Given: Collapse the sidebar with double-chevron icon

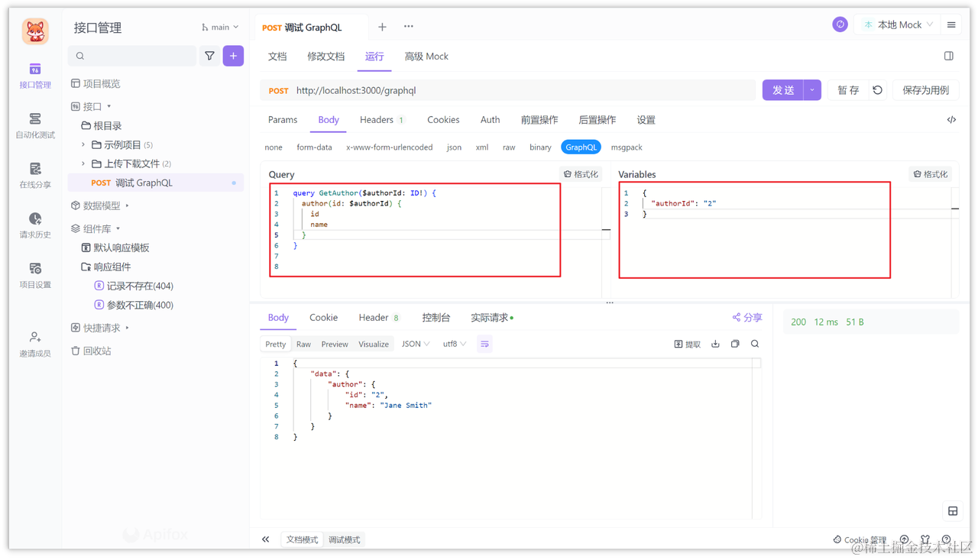Looking at the screenshot, I should coord(266,539).
